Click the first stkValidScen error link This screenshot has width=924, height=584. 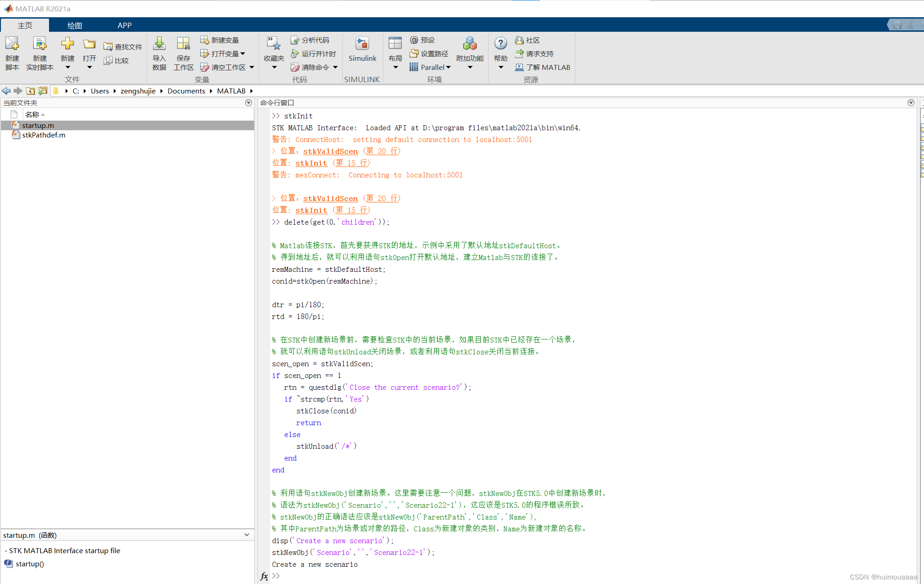[x=330, y=151]
